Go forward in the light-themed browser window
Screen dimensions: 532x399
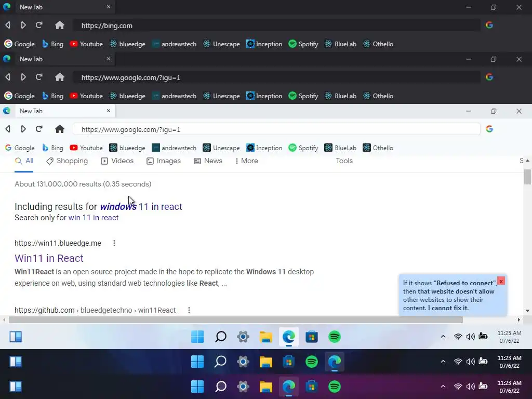coord(23,129)
